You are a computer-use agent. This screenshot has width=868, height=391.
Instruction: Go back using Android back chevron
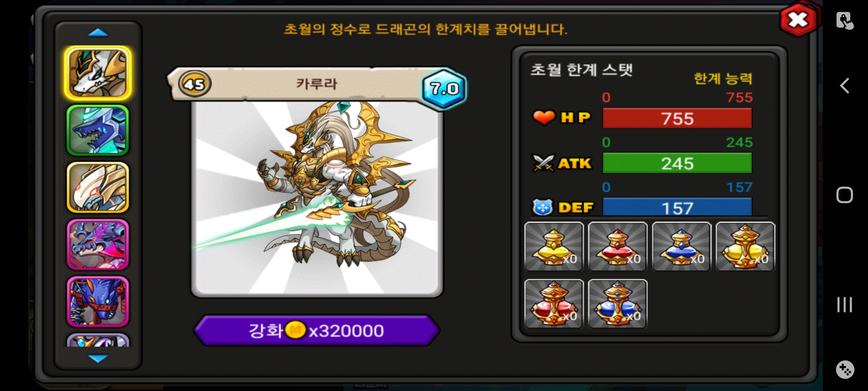point(844,86)
